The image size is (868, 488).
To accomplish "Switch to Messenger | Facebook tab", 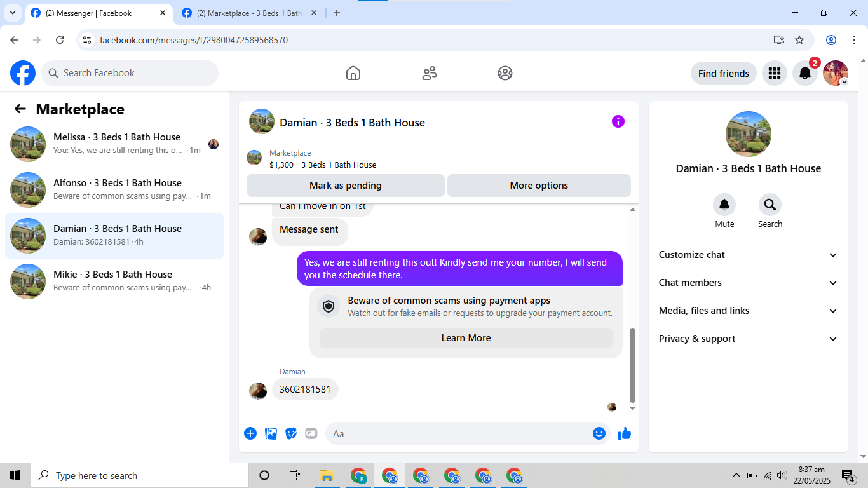I will pyautogui.click(x=98, y=13).
